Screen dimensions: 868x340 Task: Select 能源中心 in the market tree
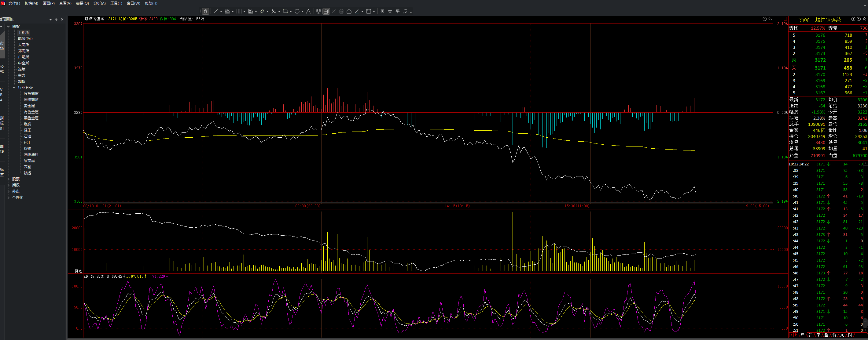(x=25, y=39)
